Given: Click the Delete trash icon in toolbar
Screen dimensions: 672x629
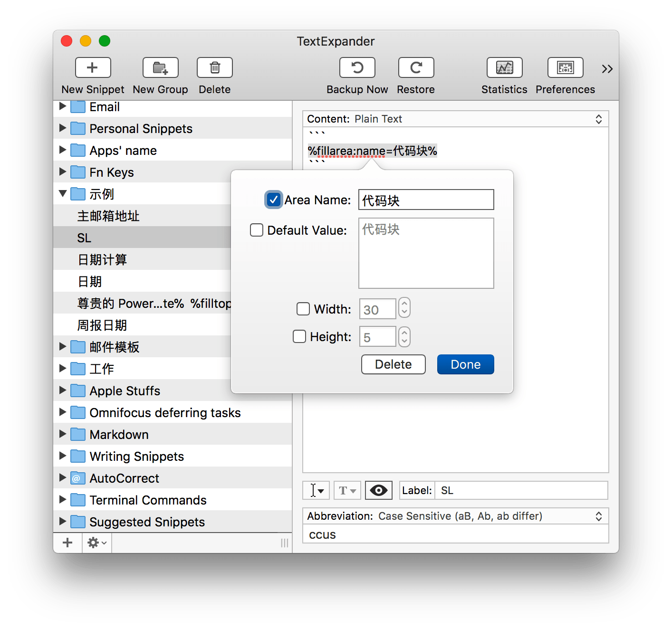Looking at the screenshot, I should pos(215,68).
